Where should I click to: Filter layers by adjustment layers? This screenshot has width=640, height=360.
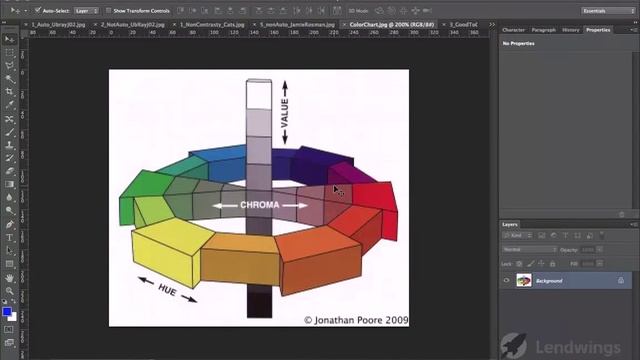pyautogui.click(x=554, y=236)
